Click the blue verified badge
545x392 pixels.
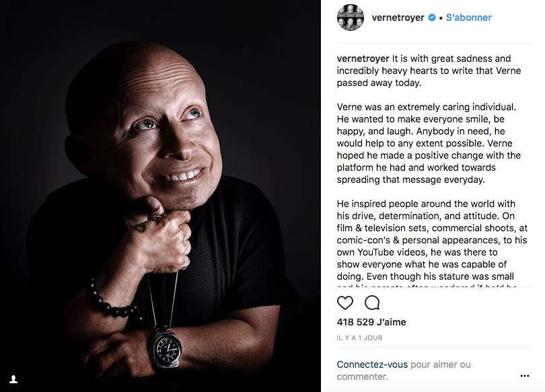[432, 17]
